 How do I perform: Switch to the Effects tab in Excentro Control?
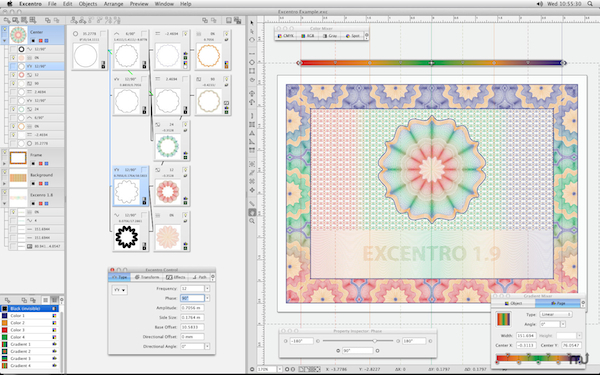[x=176, y=277]
